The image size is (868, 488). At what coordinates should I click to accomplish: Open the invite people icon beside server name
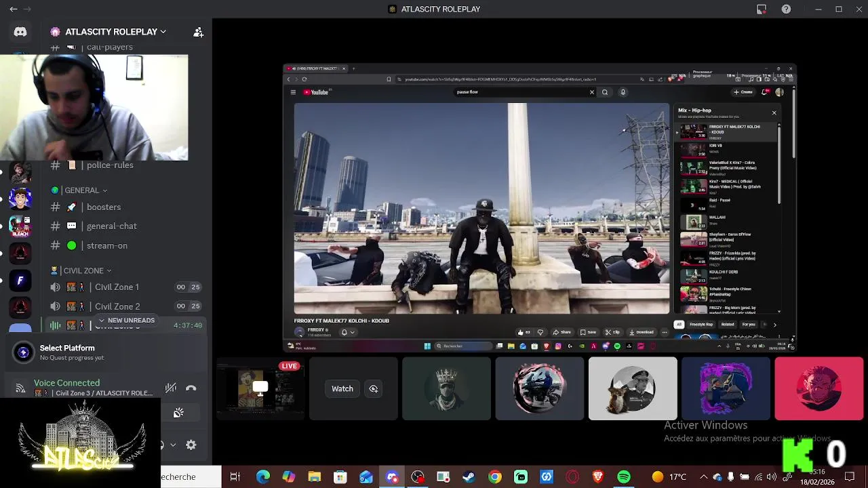[x=198, y=32]
